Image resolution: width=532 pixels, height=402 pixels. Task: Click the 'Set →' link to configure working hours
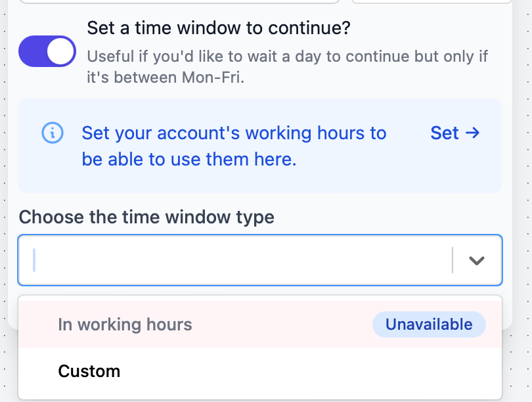[455, 133]
